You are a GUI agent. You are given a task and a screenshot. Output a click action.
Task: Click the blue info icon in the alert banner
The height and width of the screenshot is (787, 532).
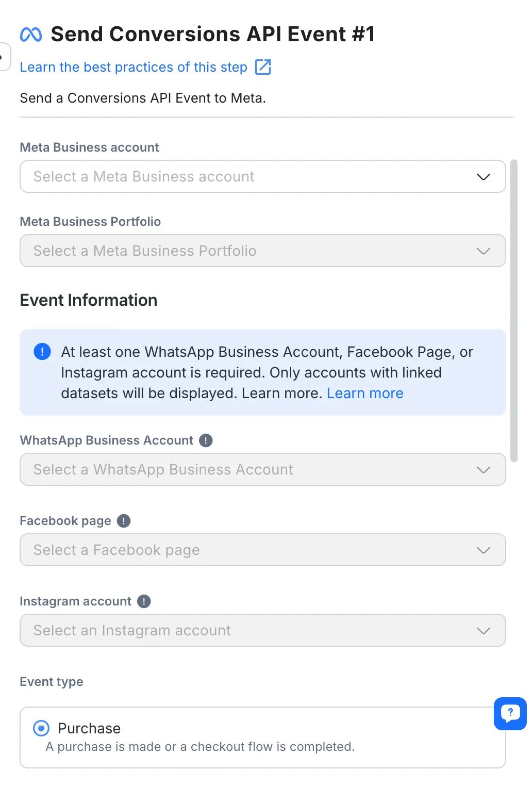pos(42,352)
